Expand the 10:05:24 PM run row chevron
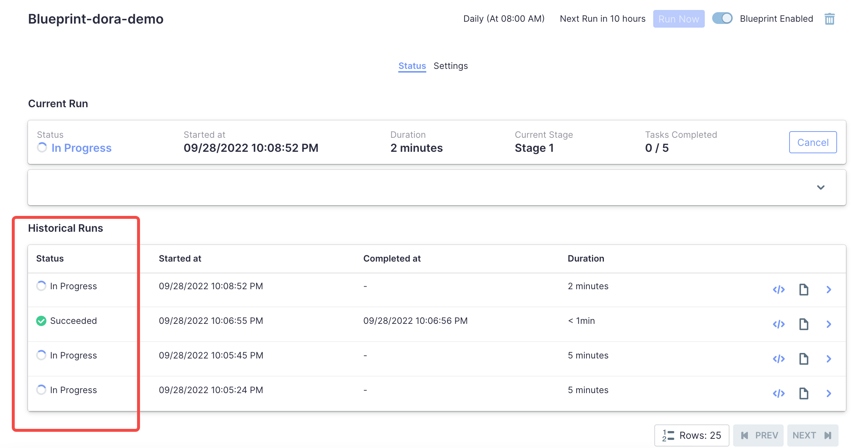Image resolution: width=868 pixels, height=448 pixels. click(829, 393)
